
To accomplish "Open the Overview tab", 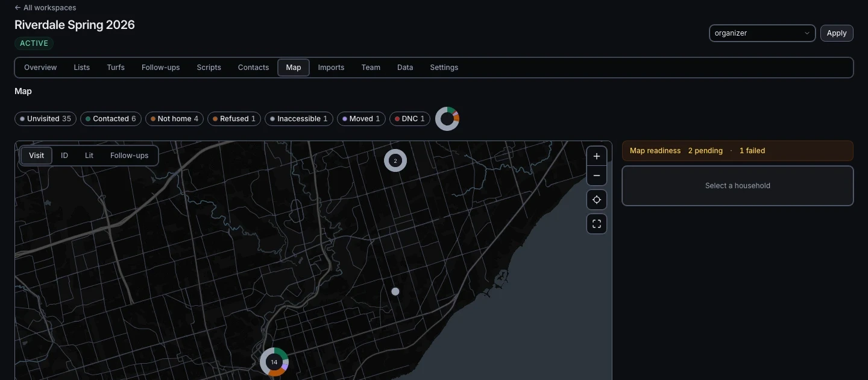I will [40, 68].
